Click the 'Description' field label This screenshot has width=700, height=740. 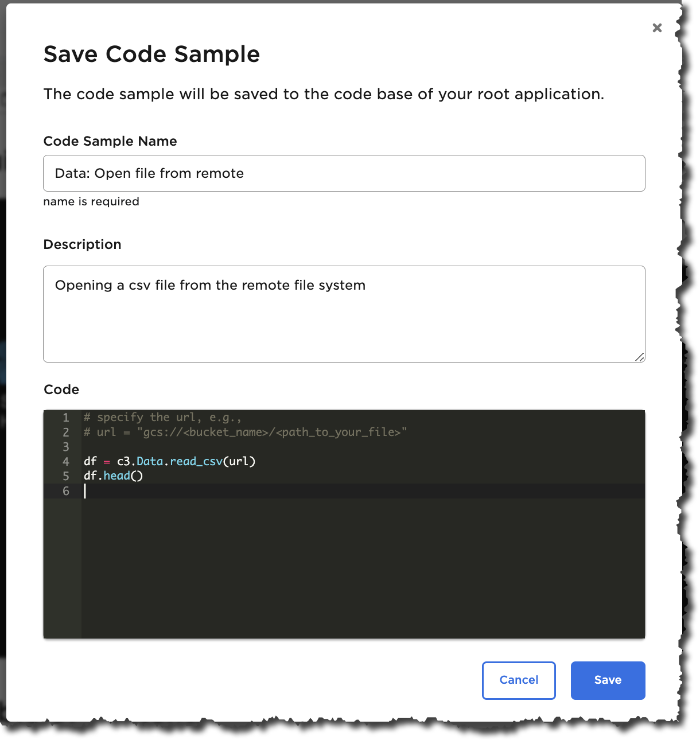coord(82,244)
